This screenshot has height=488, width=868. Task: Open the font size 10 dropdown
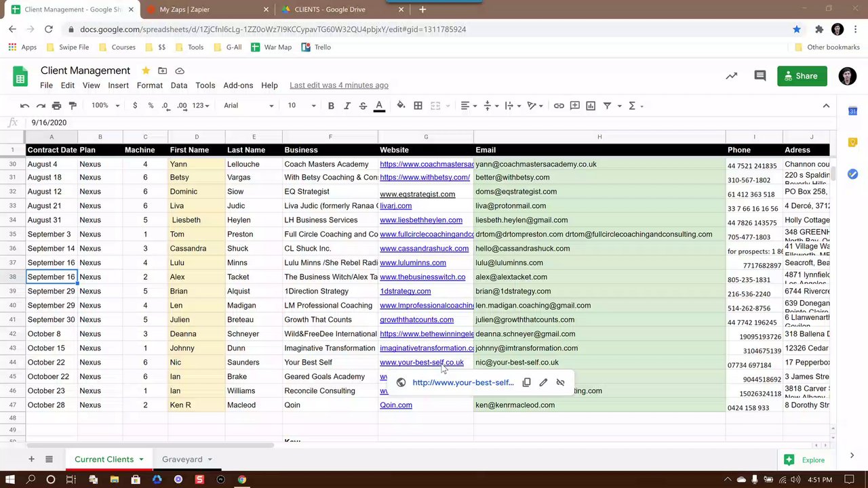[302, 106]
